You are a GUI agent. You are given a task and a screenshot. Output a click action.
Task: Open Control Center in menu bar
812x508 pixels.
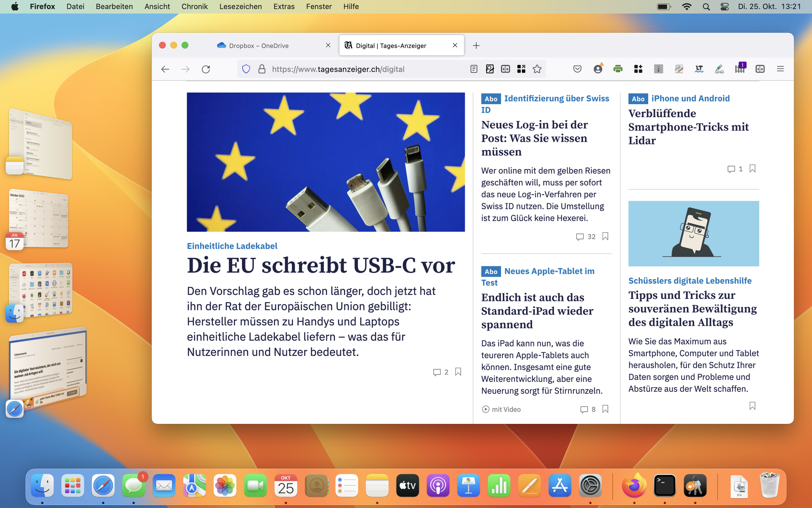[x=724, y=7]
